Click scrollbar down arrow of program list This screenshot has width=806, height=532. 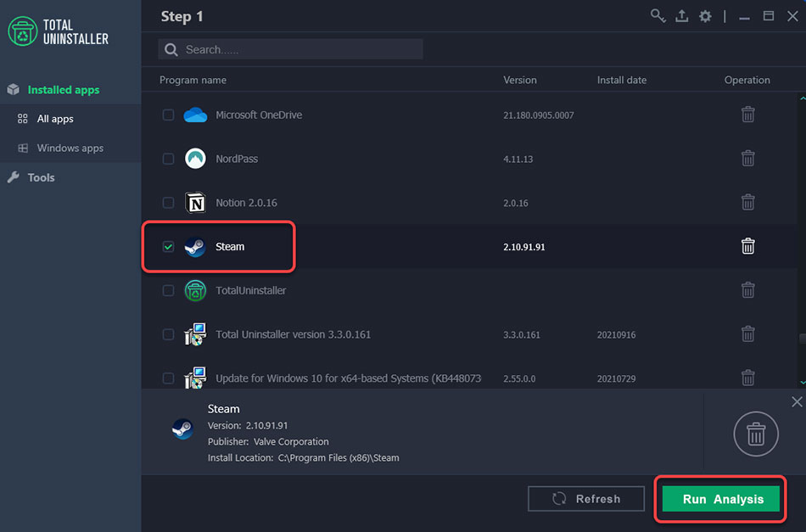tap(803, 383)
